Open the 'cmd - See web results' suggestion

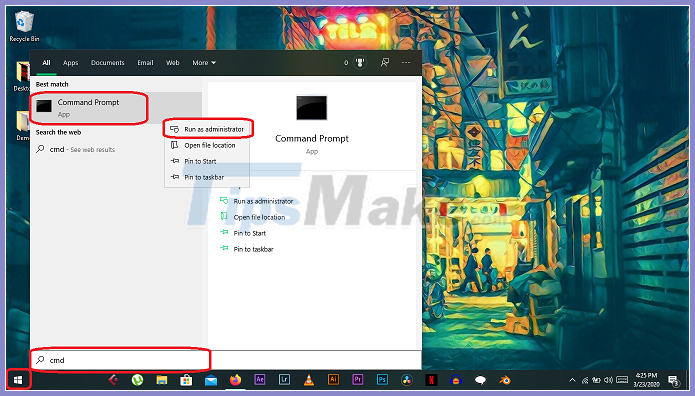point(116,149)
